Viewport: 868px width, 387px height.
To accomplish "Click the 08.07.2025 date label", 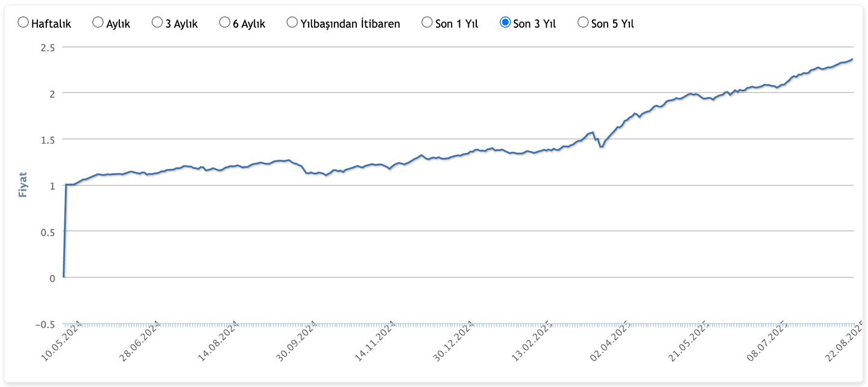I will pyautogui.click(x=767, y=341).
